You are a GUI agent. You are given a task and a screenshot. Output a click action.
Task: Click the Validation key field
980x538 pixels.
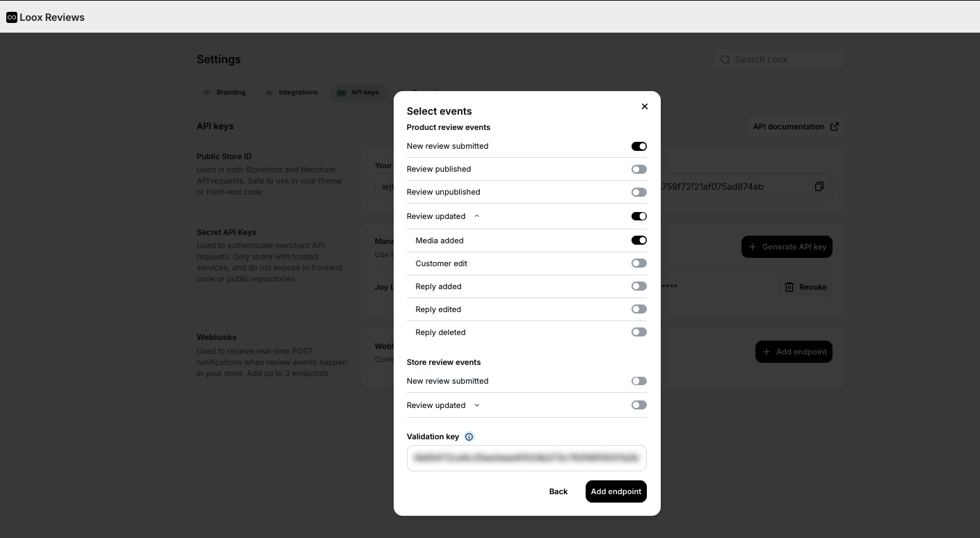pos(527,458)
